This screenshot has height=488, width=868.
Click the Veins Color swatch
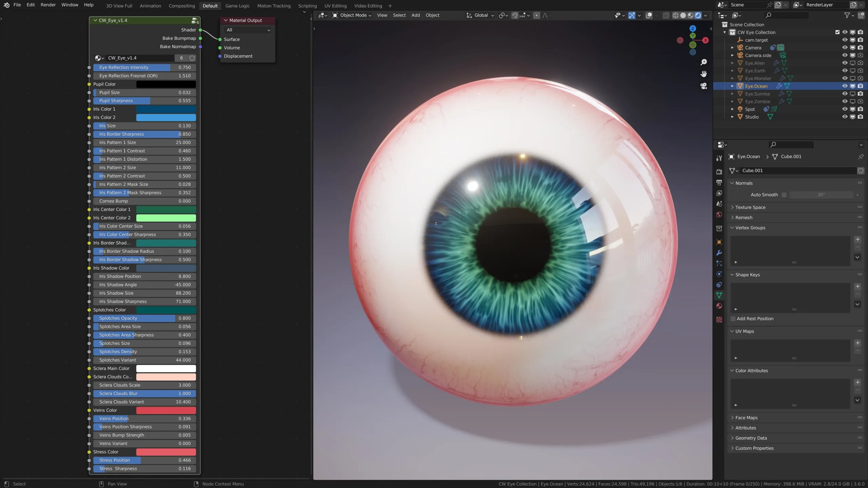166,410
